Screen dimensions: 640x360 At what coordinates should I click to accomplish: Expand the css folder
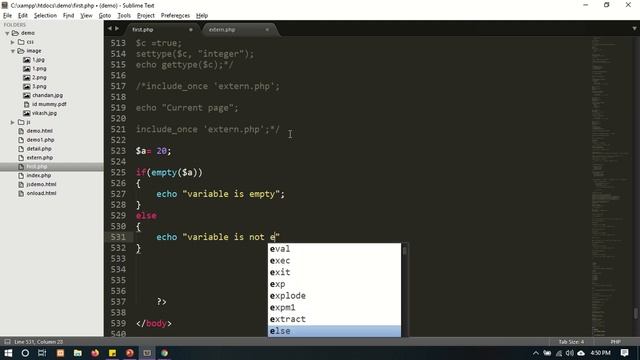point(13,42)
